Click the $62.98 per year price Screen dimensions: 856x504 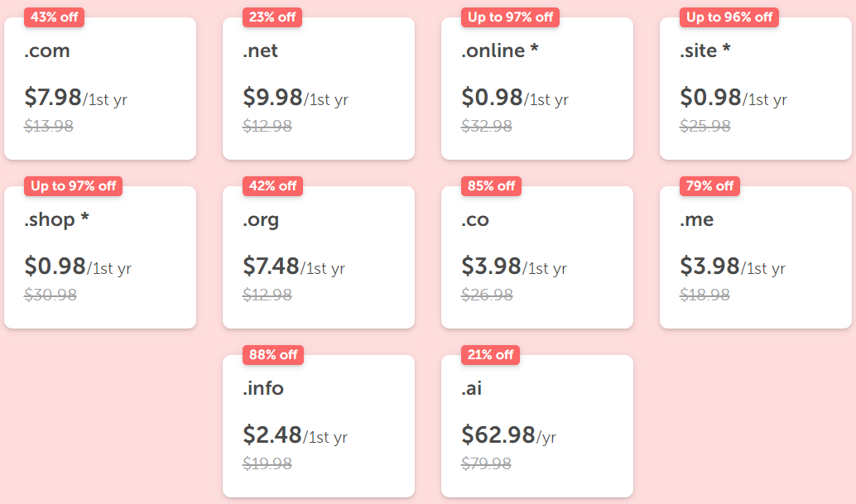pos(498,435)
